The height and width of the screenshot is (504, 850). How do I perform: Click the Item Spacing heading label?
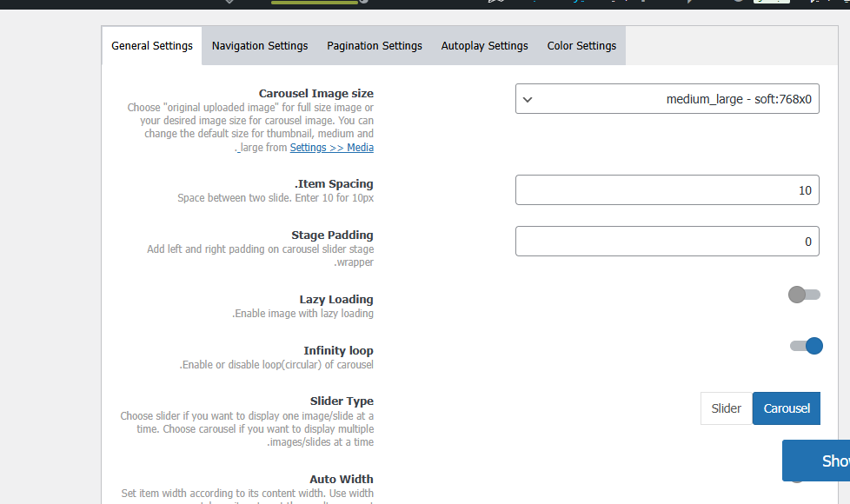tap(334, 184)
